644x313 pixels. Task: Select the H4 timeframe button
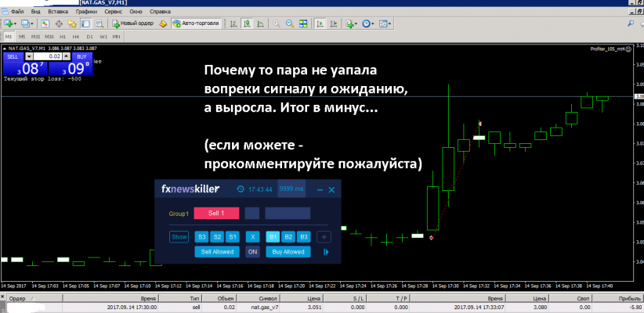point(74,37)
